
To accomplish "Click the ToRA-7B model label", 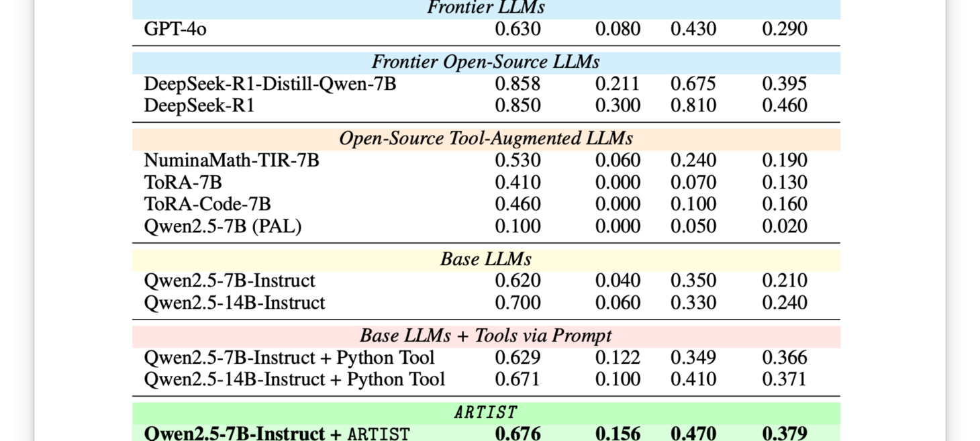I will click(x=175, y=182).
